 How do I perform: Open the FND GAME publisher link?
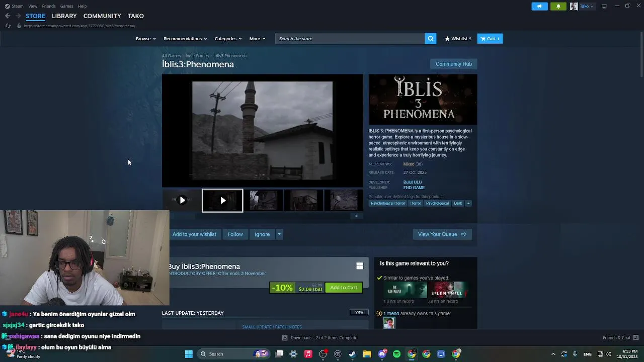click(x=414, y=188)
